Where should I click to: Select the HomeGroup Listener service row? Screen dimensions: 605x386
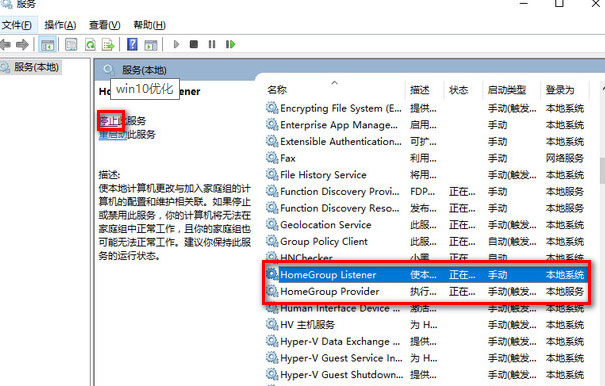pos(426,275)
